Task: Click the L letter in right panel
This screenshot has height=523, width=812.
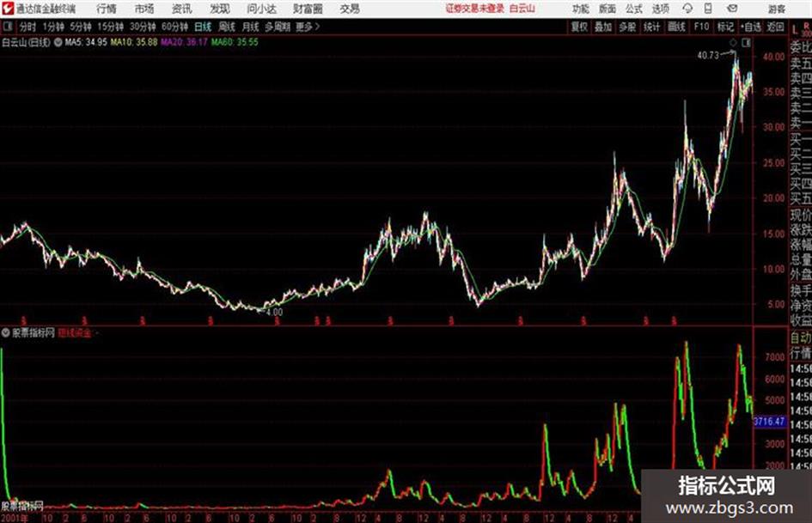Action: (x=795, y=31)
